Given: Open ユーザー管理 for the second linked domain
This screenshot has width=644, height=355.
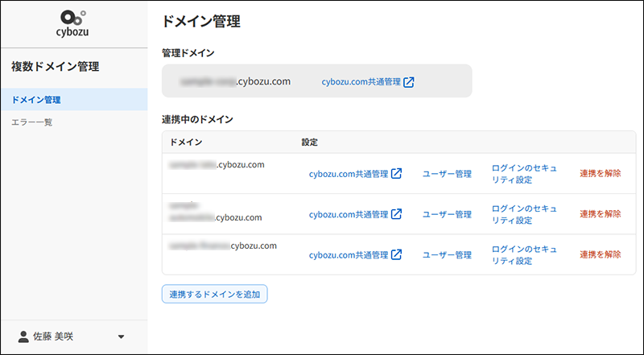Looking at the screenshot, I should click(447, 214).
